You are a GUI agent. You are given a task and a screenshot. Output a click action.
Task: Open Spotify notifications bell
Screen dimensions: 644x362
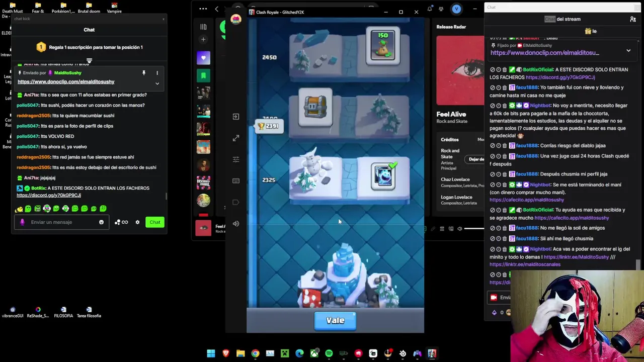[430, 9]
